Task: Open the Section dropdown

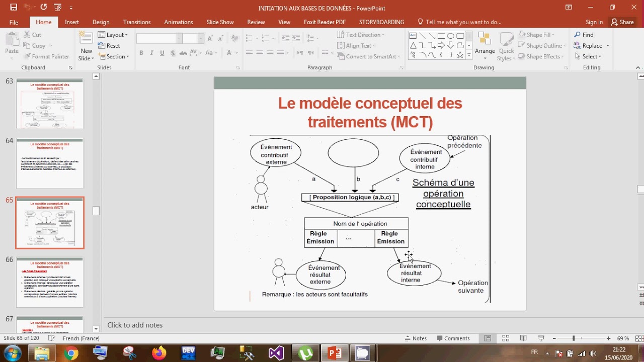Action: coord(113,56)
